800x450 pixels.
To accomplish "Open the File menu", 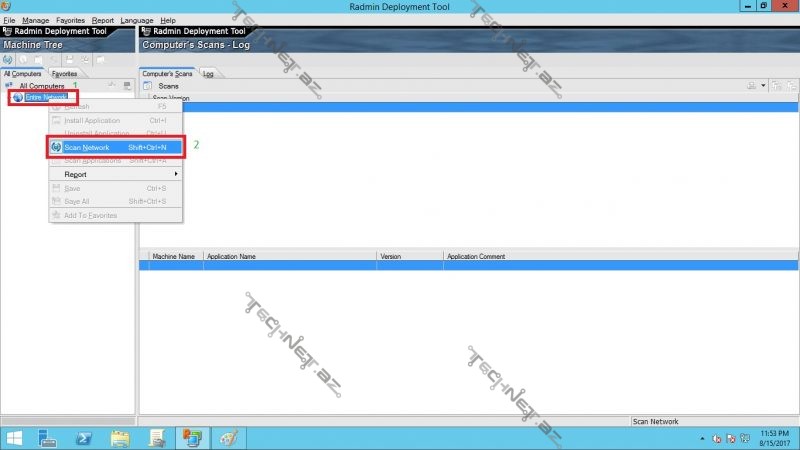I will (x=9, y=20).
